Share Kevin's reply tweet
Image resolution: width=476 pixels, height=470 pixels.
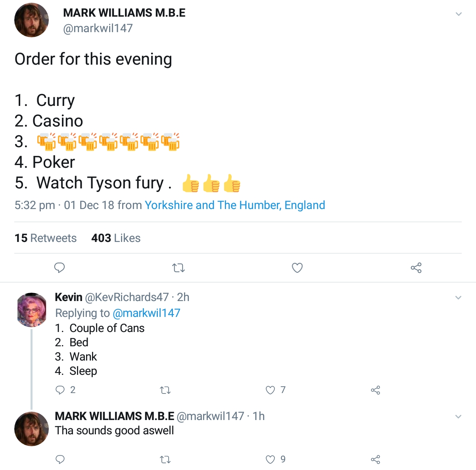coord(375,390)
